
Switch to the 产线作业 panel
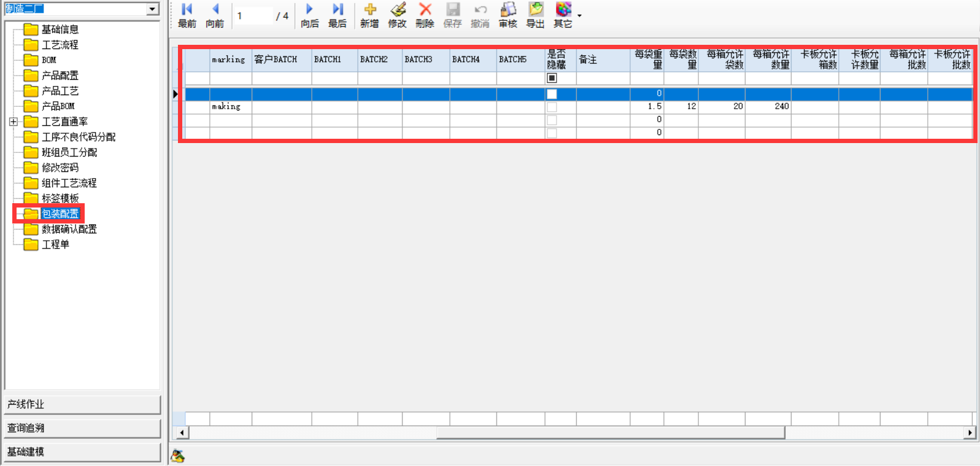tap(82, 405)
